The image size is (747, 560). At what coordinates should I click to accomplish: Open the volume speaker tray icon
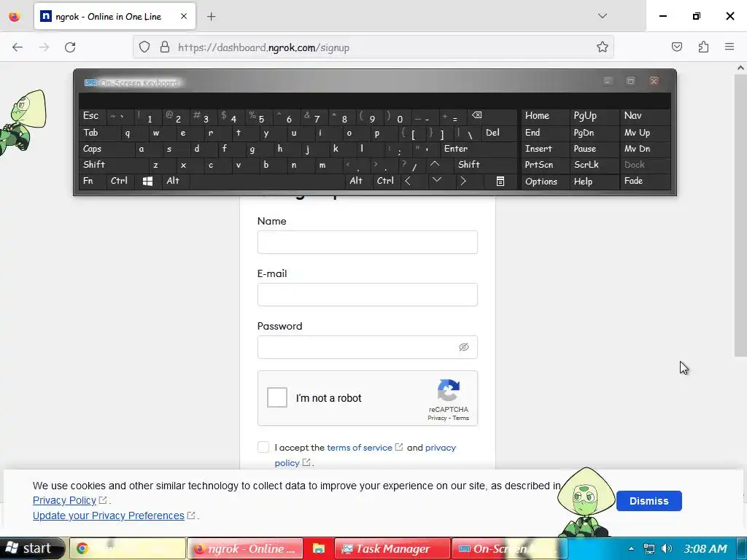(667, 548)
